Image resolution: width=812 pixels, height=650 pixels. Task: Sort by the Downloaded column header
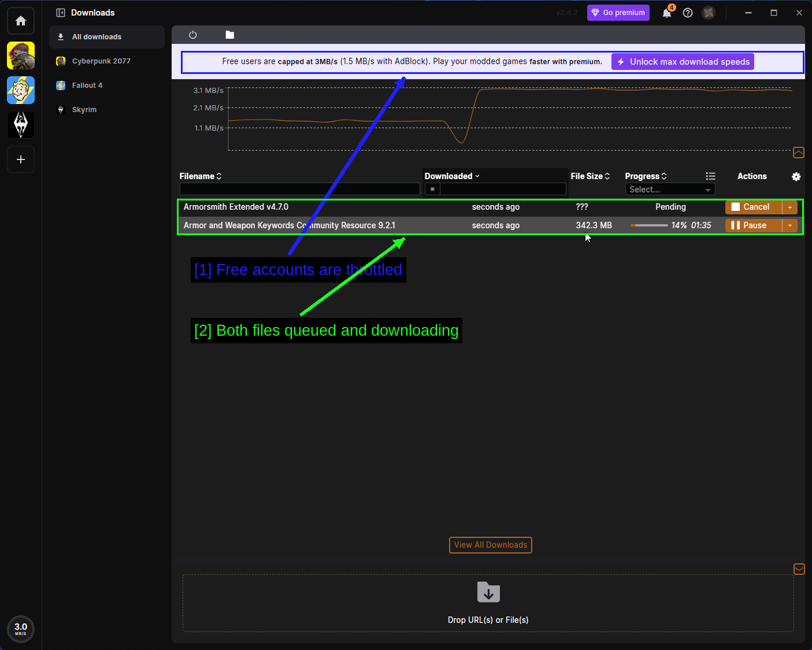point(452,176)
